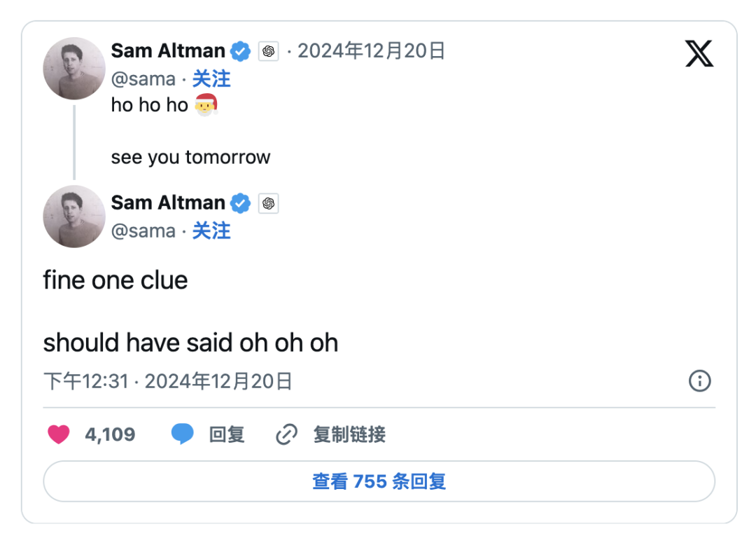Screen dimensions: 756x536
Task: Click the second tweet's blue verified badge
Action: (241, 203)
